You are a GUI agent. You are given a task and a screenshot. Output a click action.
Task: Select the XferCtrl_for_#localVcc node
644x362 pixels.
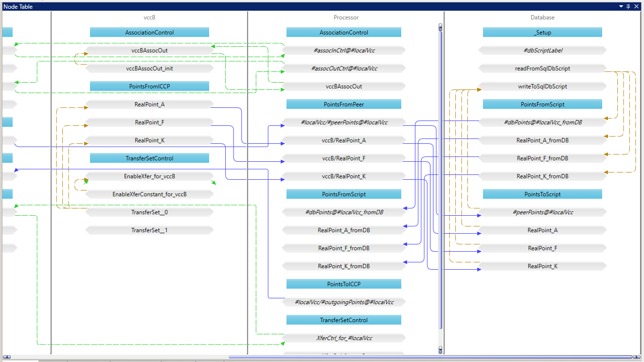tap(344, 338)
